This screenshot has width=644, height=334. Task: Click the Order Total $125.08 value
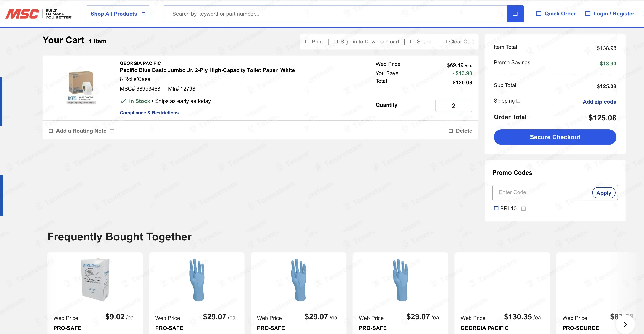click(602, 118)
